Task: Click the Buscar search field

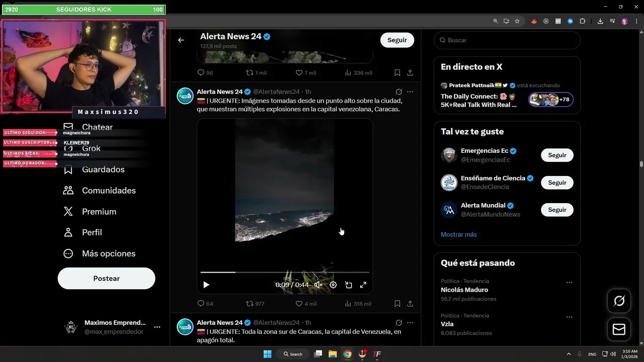Action: [507, 40]
